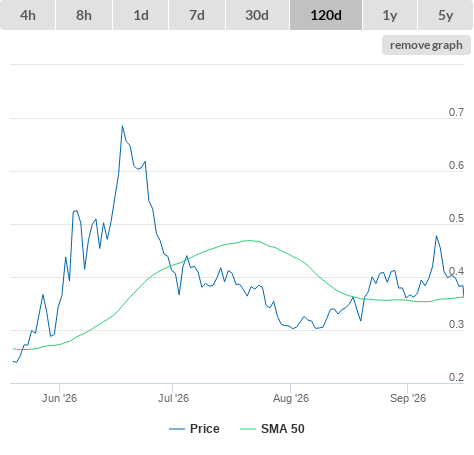
Task: Select the 4h time range tab
Action: point(27,15)
